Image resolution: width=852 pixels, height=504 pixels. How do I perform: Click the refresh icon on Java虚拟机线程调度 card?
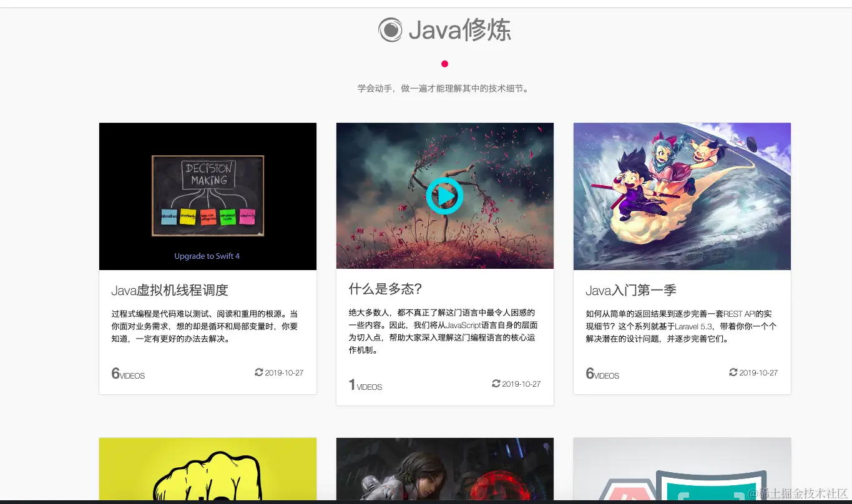(259, 372)
